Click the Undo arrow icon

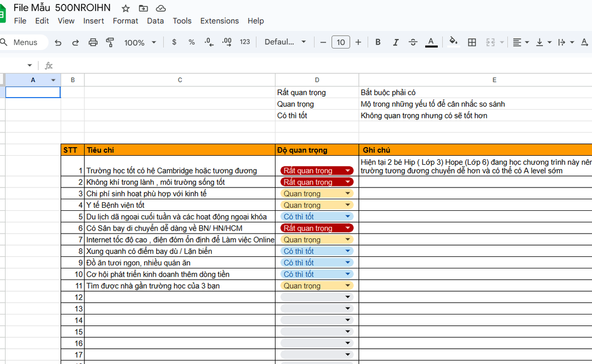58,42
